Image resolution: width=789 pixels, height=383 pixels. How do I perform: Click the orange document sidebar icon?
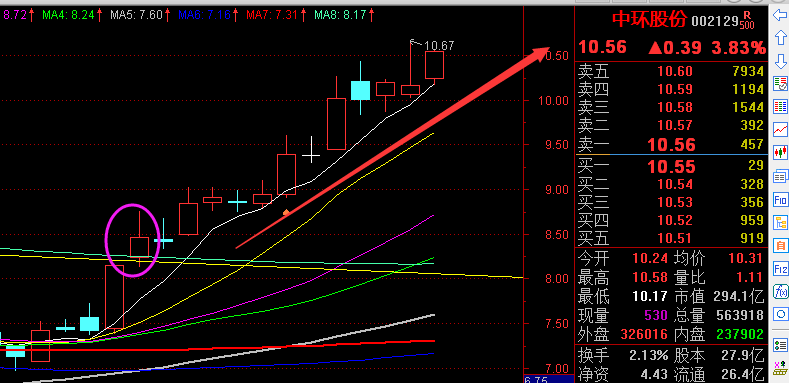[x=780, y=246]
